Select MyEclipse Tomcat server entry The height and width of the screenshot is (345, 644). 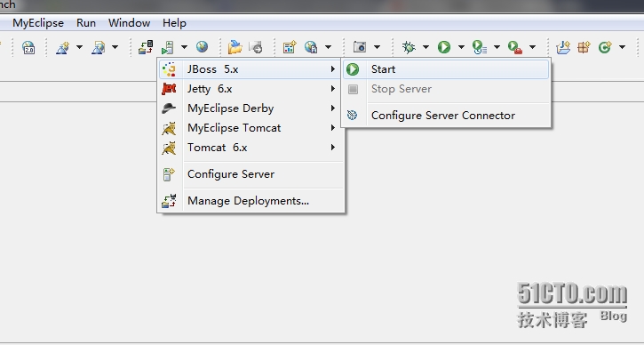click(250, 128)
